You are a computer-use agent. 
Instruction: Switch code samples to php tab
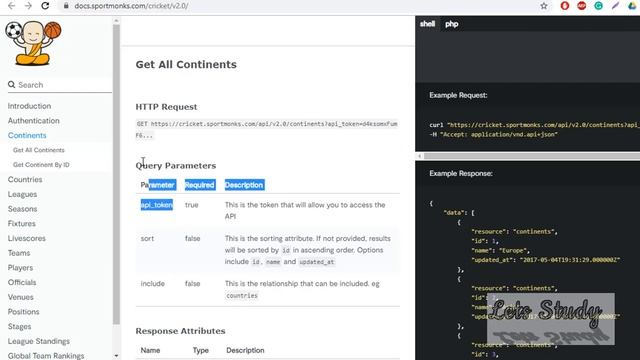[451, 24]
